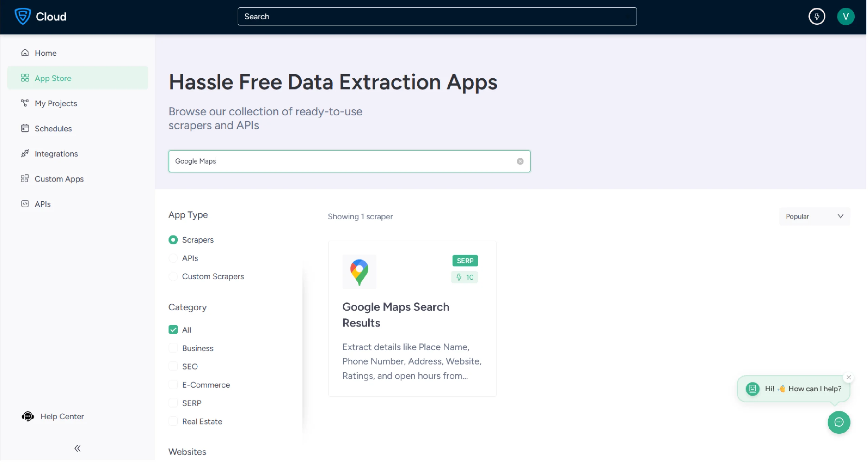The height and width of the screenshot is (467, 868).
Task: Open Custom Apps in sidebar
Action: (x=78, y=179)
